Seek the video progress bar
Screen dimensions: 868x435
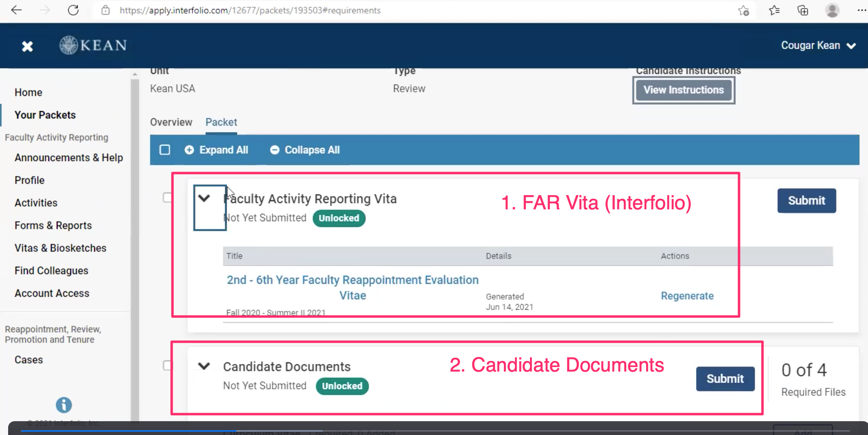[435, 431]
